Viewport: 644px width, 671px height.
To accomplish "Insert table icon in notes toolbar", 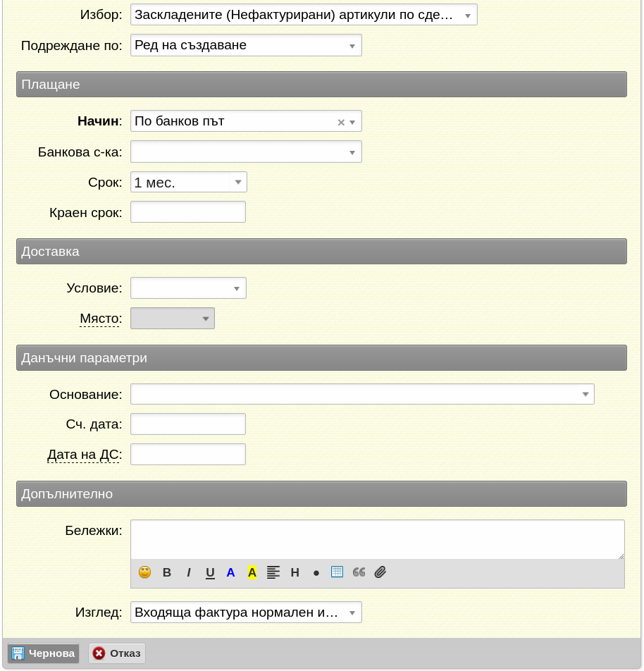I will (338, 572).
